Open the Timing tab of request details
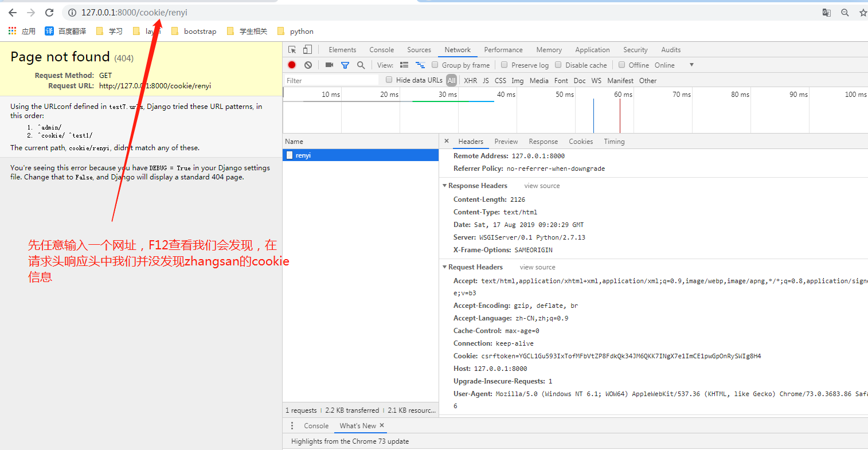Image resolution: width=868 pixels, height=450 pixels. click(614, 142)
